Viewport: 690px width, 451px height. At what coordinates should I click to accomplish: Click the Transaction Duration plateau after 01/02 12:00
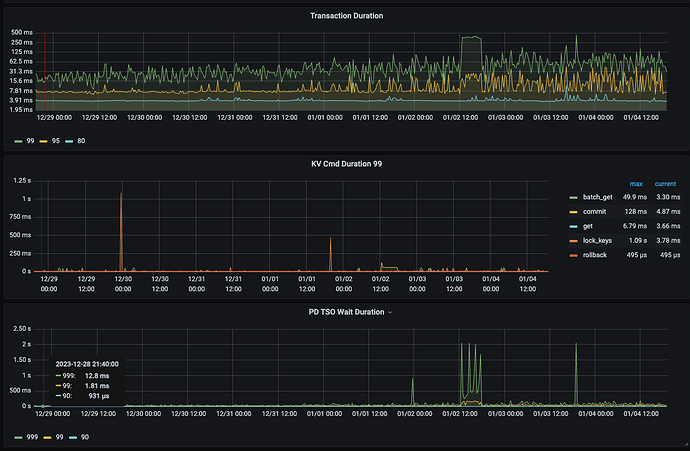[x=471, y=38]
